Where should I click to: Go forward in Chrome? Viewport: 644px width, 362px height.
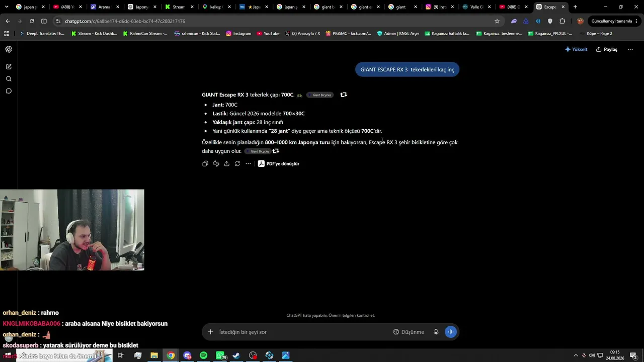20,21
